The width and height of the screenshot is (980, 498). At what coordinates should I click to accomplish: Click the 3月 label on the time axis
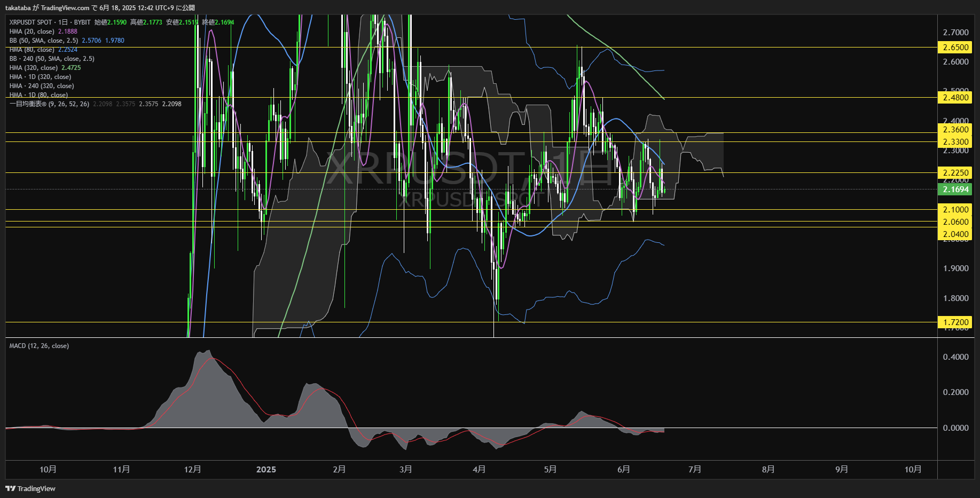[406, 470]
